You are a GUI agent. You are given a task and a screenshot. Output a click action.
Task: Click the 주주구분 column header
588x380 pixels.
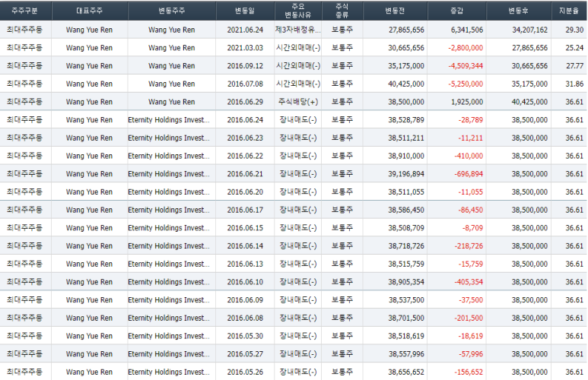25,11
